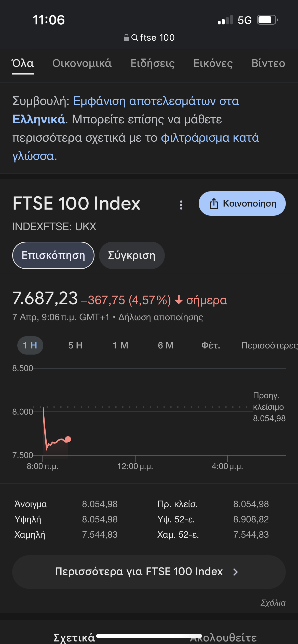Tap the search magnifier icon in address bar

click(135, 38)
